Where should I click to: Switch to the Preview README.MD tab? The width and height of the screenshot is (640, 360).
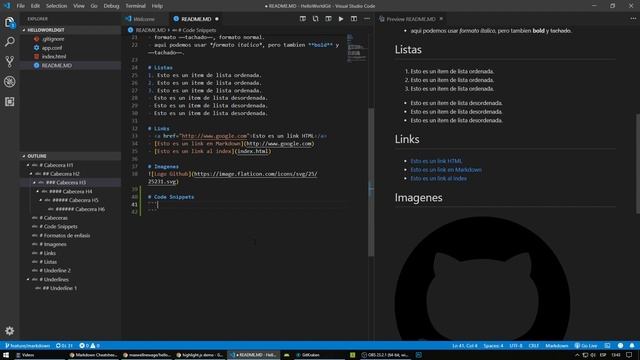tap(411, 19)
